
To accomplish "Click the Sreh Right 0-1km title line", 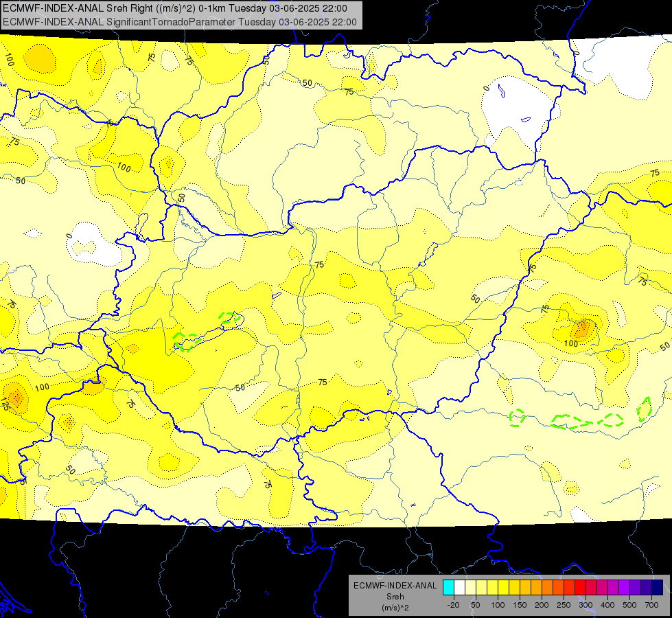I will coord(175,8).
